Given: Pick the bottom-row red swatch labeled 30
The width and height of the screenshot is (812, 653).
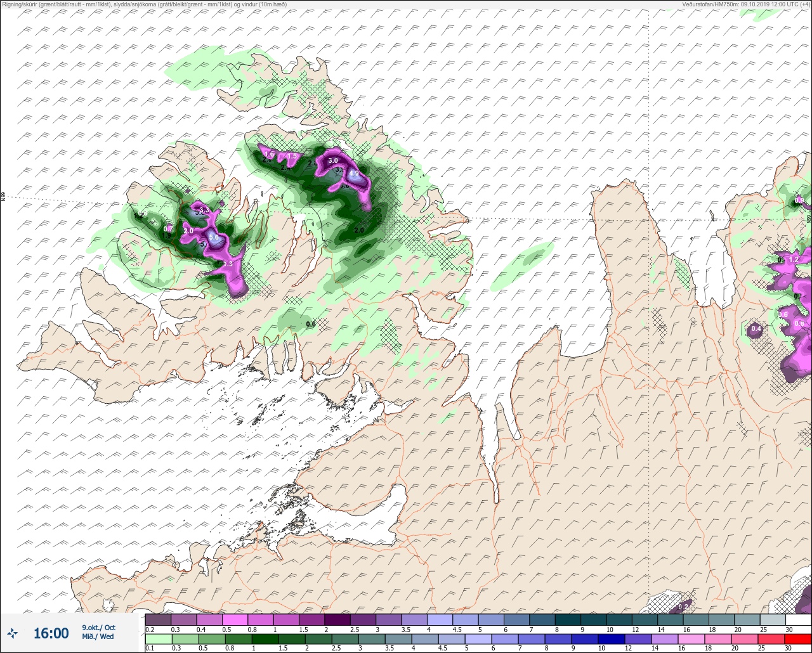Looking at the screenshot, I should point(798,638).
